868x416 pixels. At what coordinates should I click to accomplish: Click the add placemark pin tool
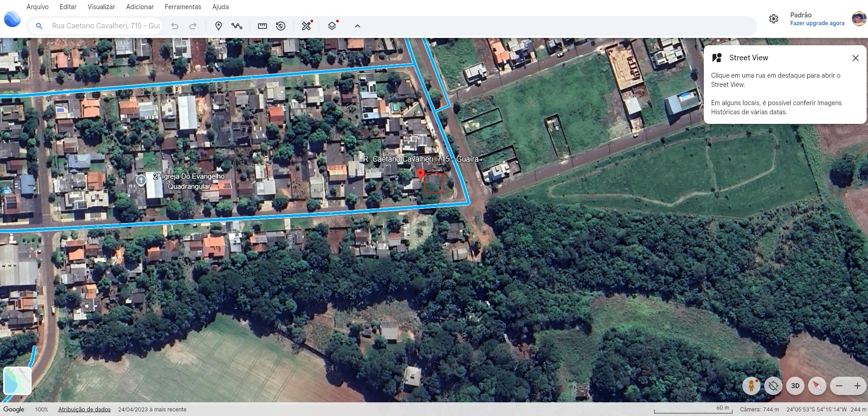tap(219, 26)
